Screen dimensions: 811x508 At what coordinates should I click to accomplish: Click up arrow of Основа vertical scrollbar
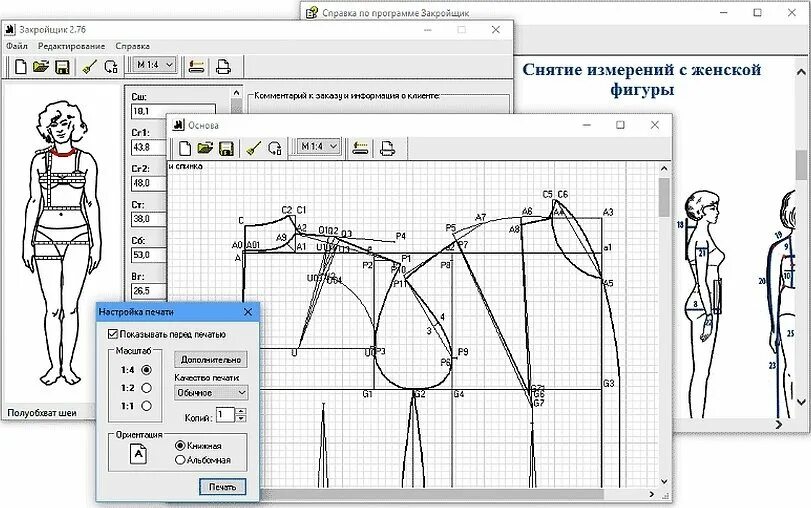pos(665,168)
